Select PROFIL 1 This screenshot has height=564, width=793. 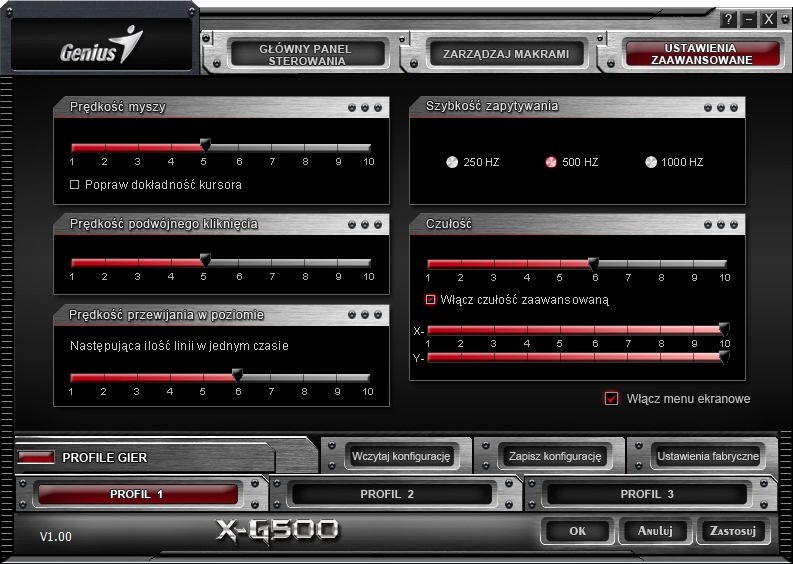pos(137,494)
